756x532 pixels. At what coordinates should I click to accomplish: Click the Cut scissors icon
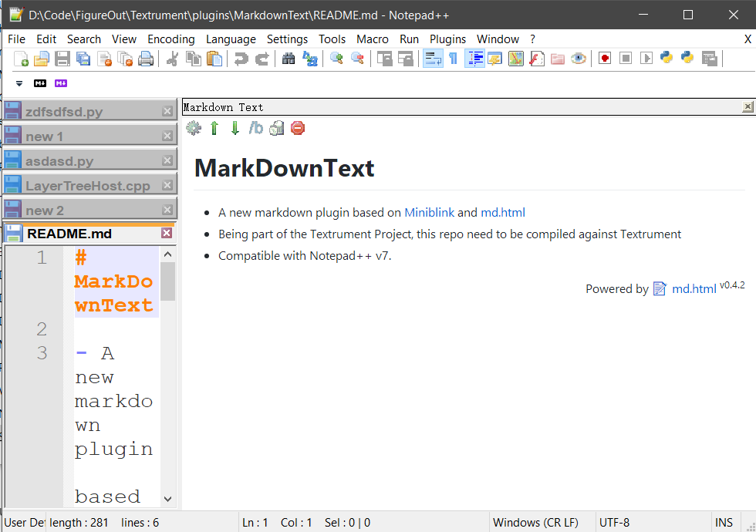point(172,59)
